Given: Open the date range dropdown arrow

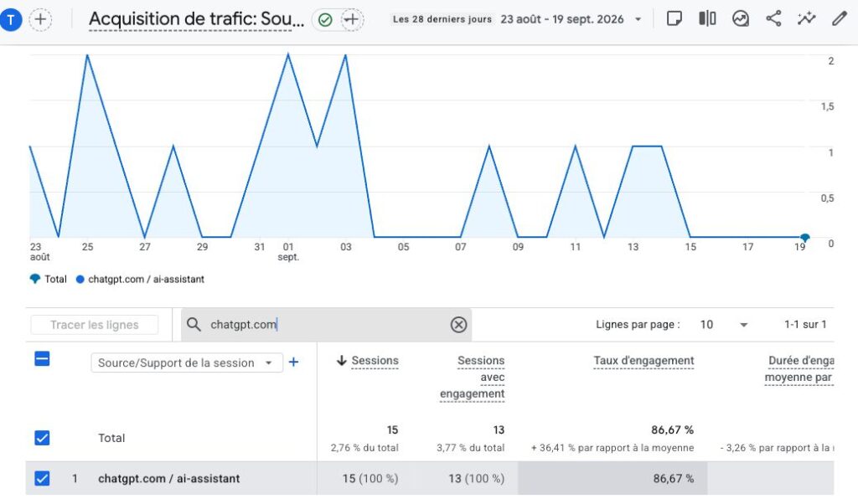Looking at the screenshot, I should coord(638,20).
